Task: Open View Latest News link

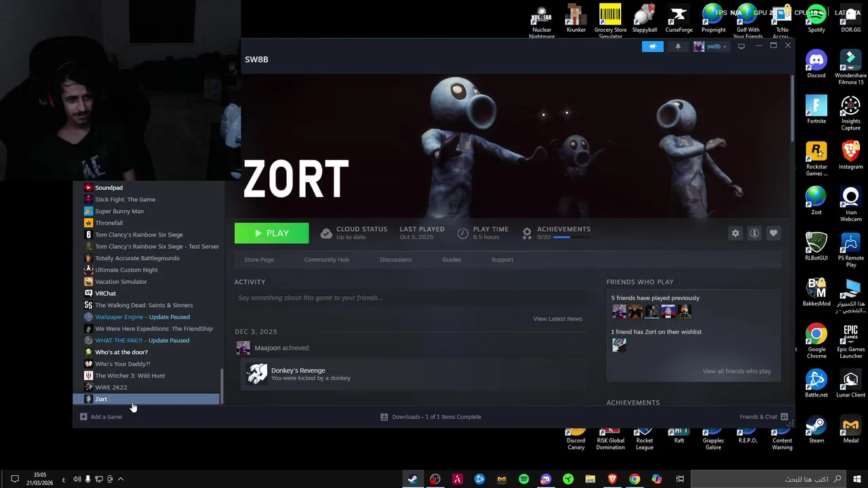Action: pyautogui.click(x=557, y=319)
